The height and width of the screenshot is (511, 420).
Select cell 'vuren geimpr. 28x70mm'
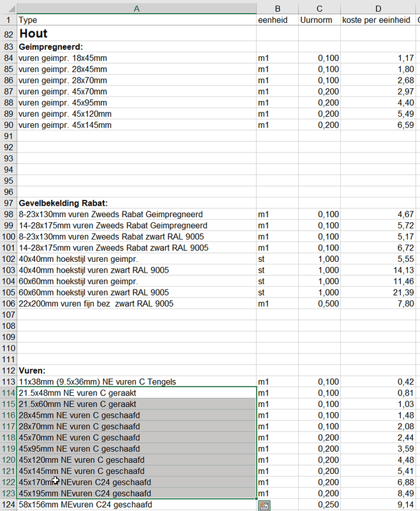coord(137,80)
